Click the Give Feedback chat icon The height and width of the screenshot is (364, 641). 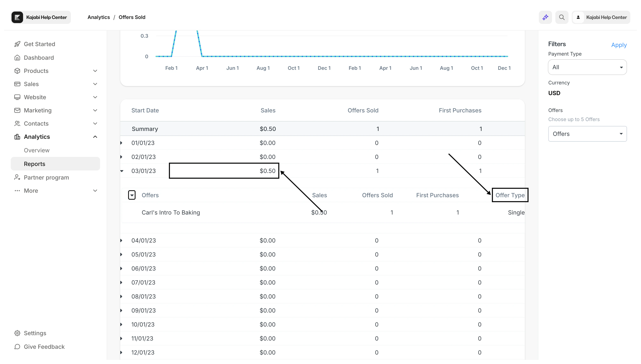coord(17,346)
